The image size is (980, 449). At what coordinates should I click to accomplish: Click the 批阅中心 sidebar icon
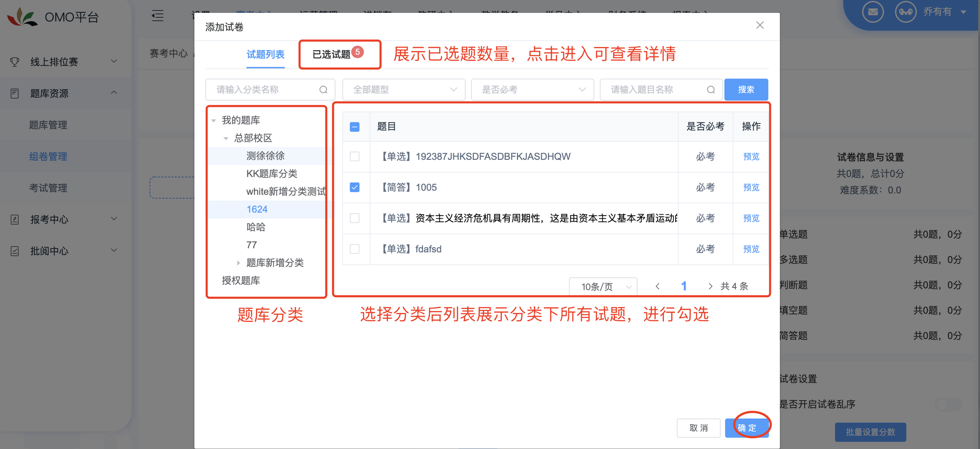click(x=14, y=251)
